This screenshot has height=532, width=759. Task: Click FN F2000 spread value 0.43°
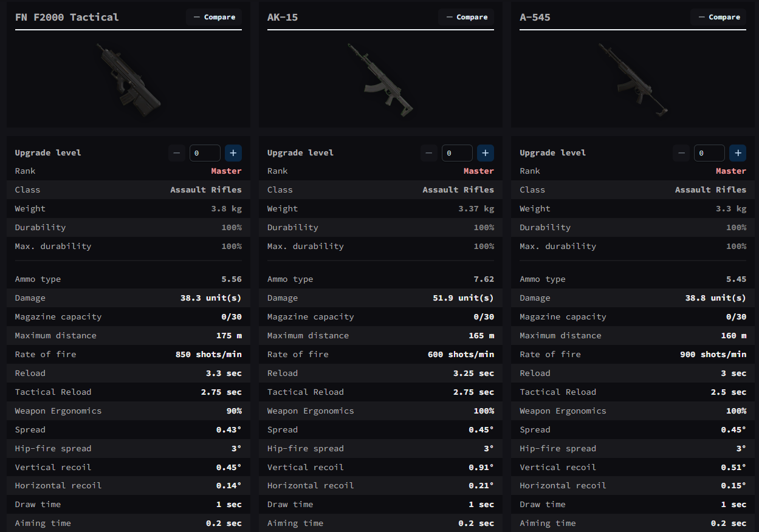(x=229, y=430)
